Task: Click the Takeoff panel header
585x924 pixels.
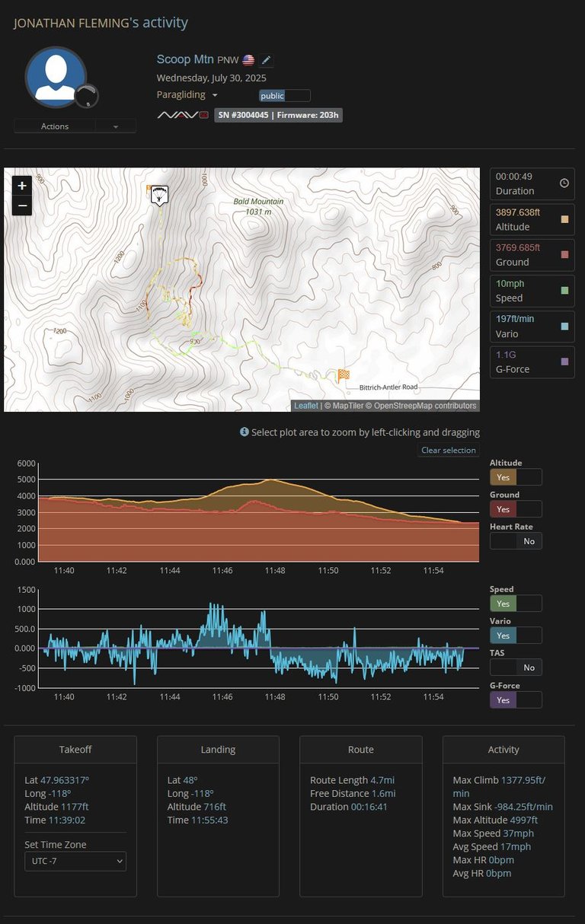Action: click(x=75, y=750)
